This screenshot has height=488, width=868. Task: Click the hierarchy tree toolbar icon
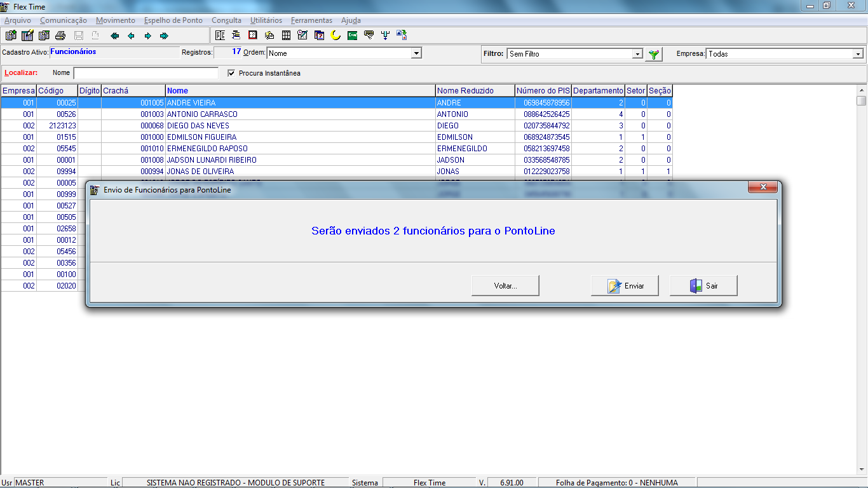236,36
